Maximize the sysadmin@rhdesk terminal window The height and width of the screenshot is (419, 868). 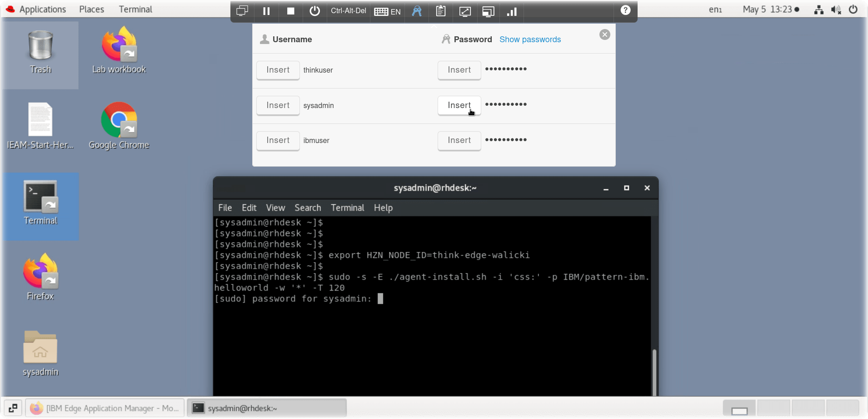(626, 188)
